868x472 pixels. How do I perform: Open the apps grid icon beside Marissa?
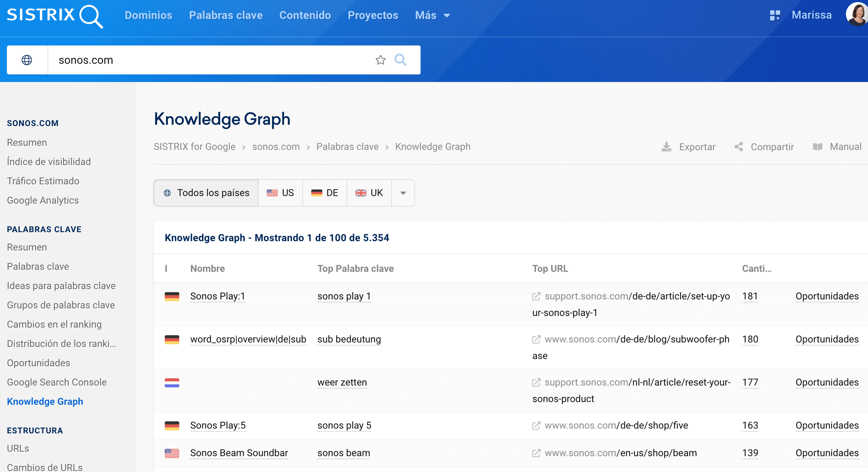coord(775,15)
